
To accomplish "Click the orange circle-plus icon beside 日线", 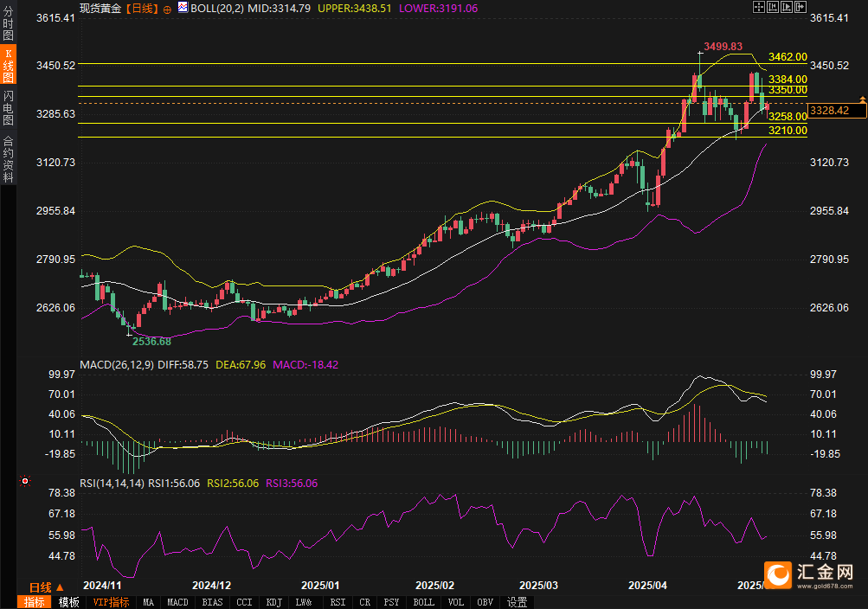I will pyautogui.click(x=167, y=8).
